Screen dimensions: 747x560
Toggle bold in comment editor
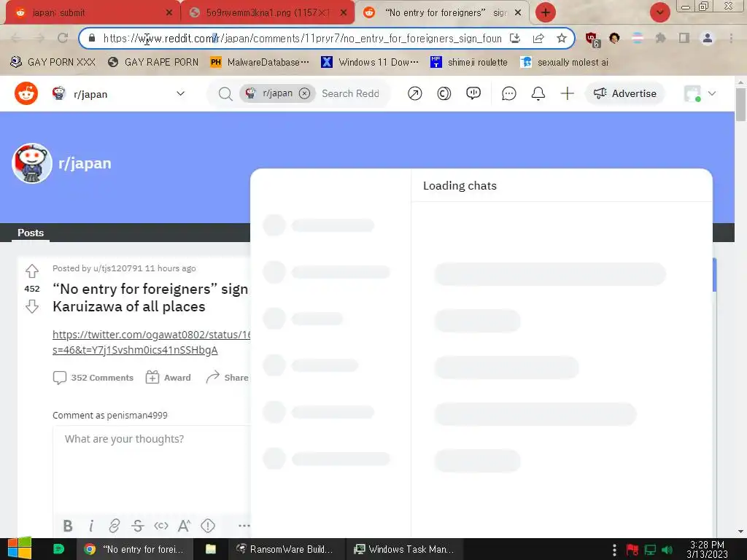coord(68,526)
